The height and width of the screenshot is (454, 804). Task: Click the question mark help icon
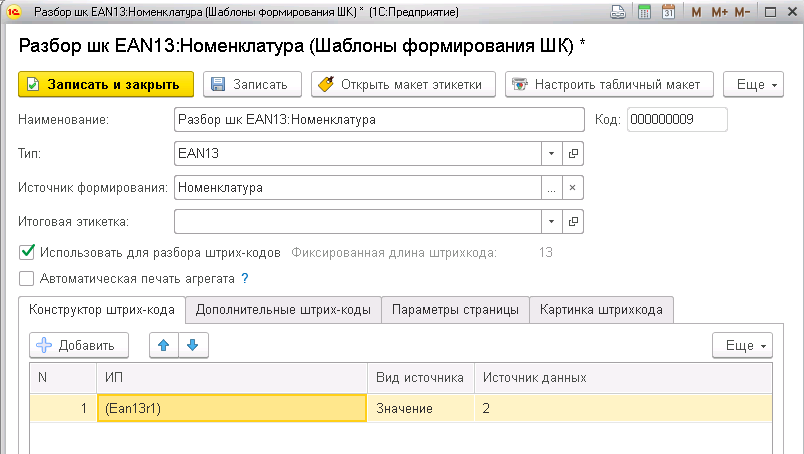[x=245, y=279]
